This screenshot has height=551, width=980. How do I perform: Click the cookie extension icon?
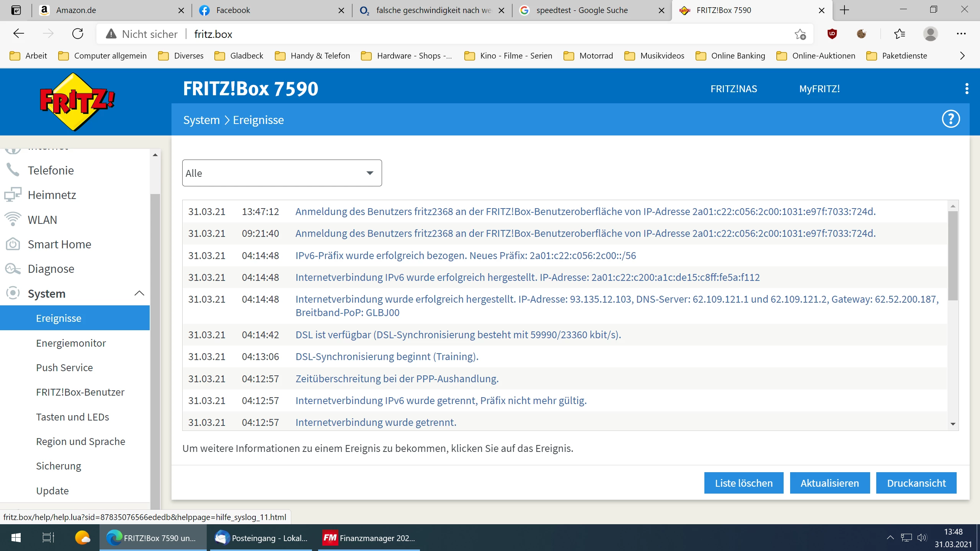[861, 34]
